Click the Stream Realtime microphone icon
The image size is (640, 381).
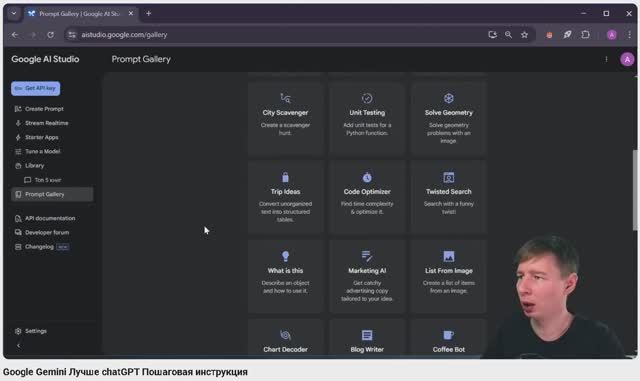[x=18, y=123]
